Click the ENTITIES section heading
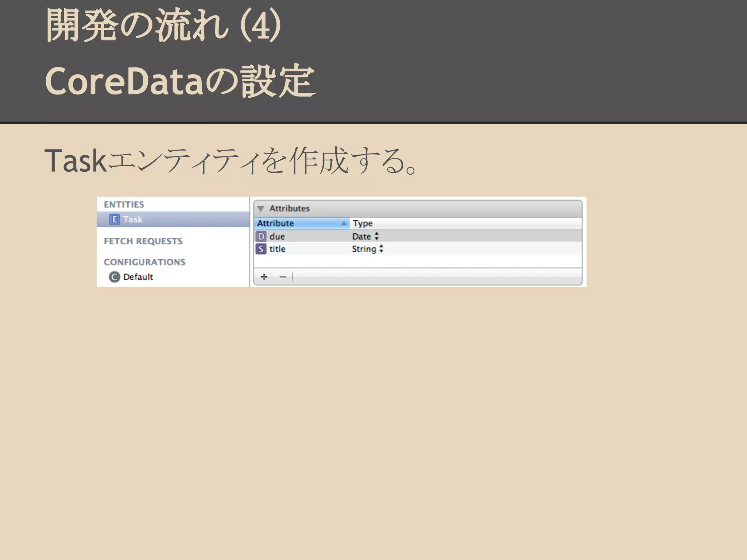Image resolution: width=747 pixels, height=560 pixels. click(124, 205)
